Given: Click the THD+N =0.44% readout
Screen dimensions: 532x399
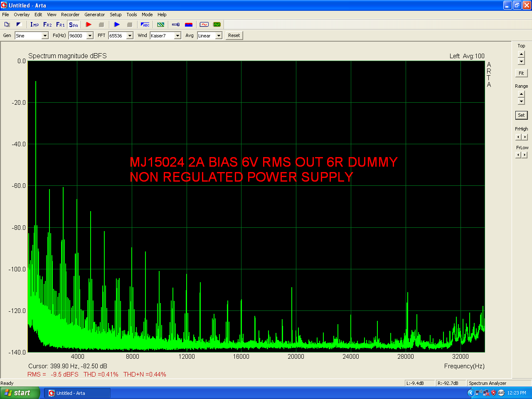Looking at the screenshot, I should pos(145,374).
